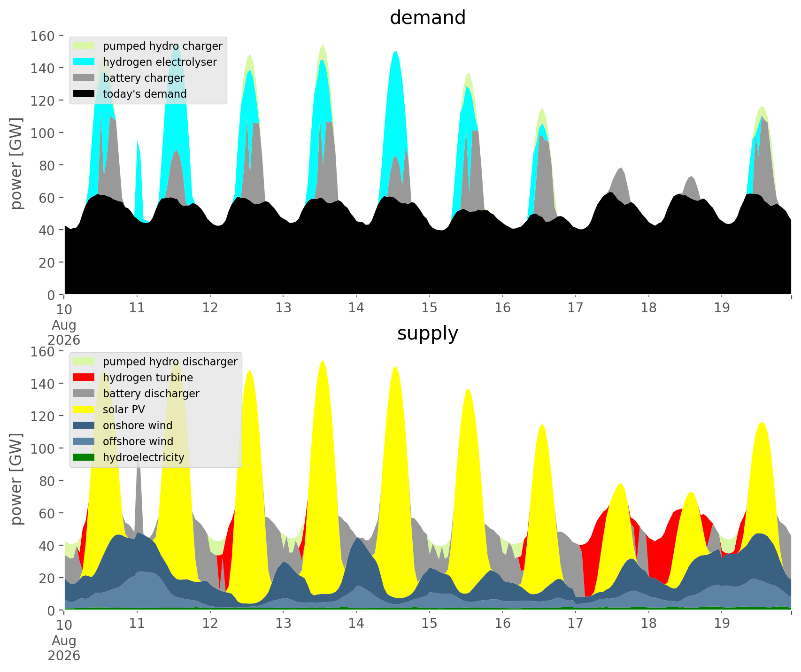
Task: Click the 'onshore wind' legend label
Action: tap(138, 425)
